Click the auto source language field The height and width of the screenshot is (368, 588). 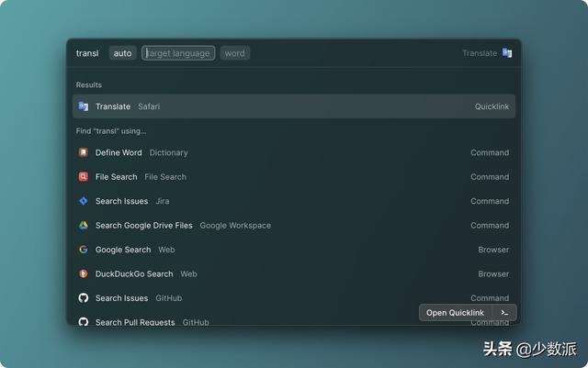click(x=122, y=53)
